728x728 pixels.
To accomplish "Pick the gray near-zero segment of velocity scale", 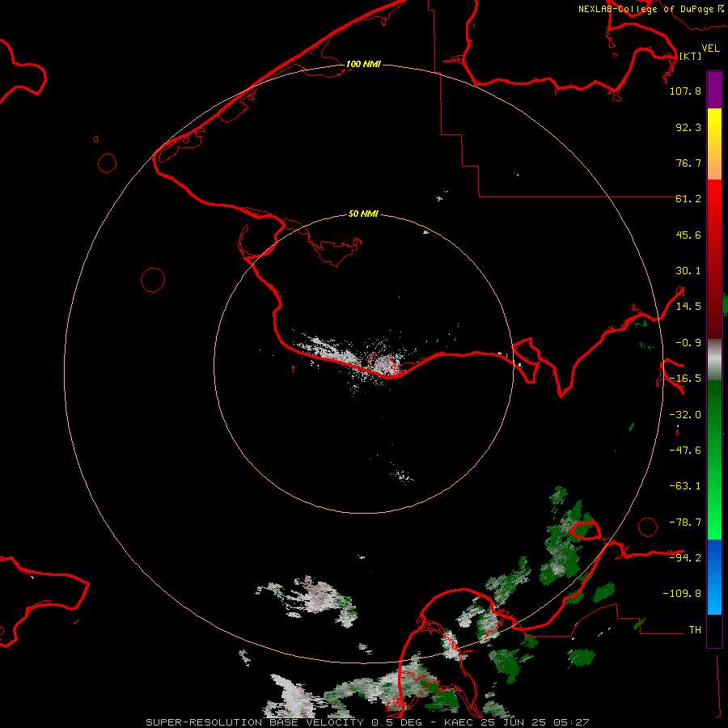I will click(x=714, y=360).
